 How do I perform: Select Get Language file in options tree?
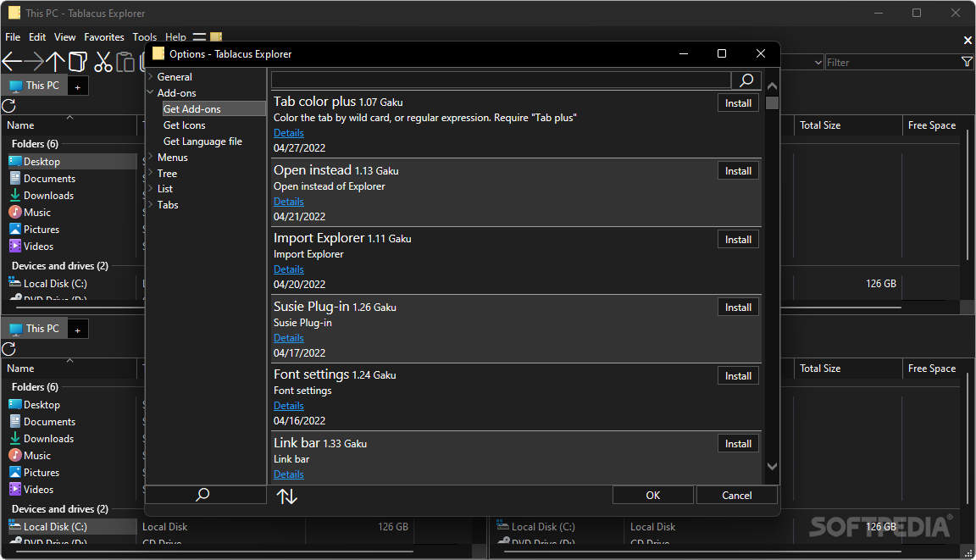coord(202,141)
